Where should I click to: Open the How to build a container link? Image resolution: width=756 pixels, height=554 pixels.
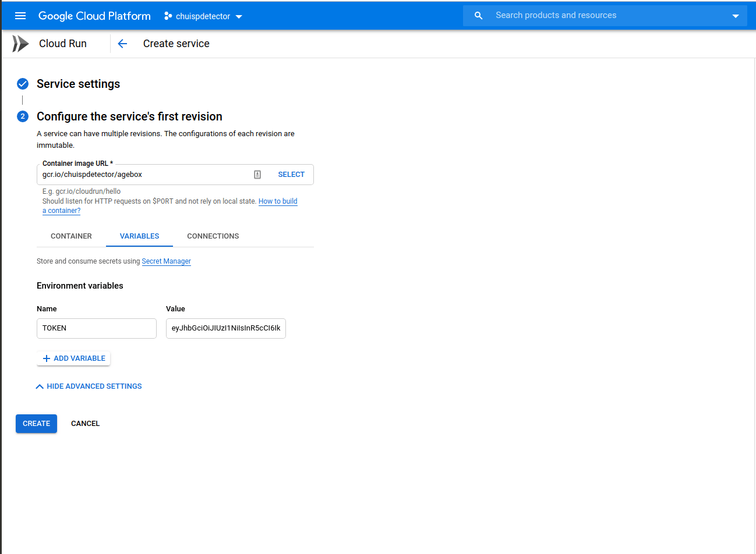point(278,201)
